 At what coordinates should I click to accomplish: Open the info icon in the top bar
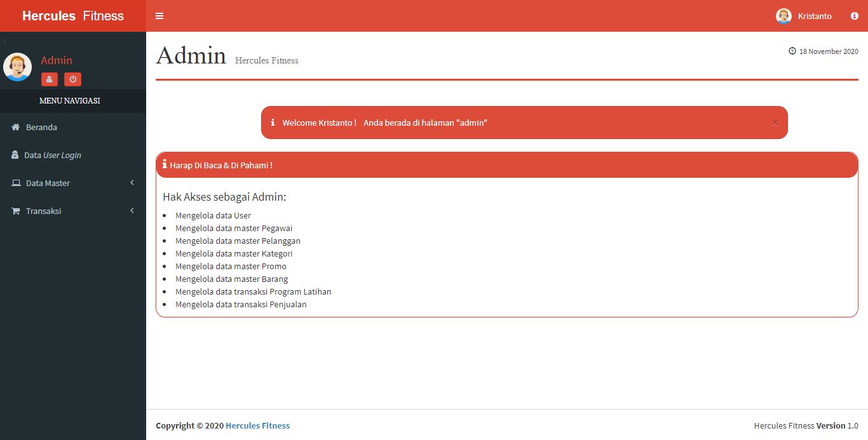coord(855,16)
